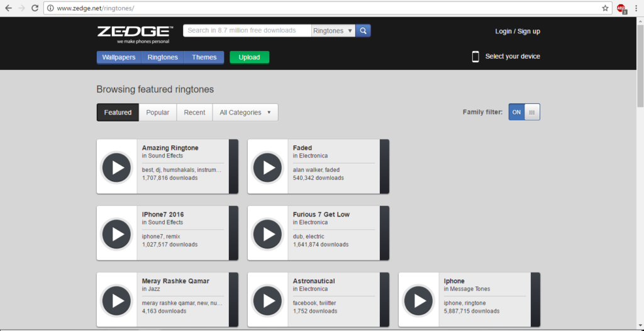Switch to the Popular tab

(x=158, y=112)
